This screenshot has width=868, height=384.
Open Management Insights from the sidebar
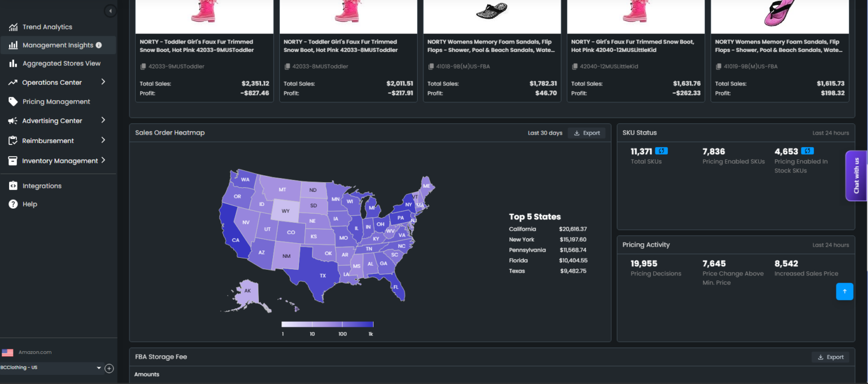[12, 45]
